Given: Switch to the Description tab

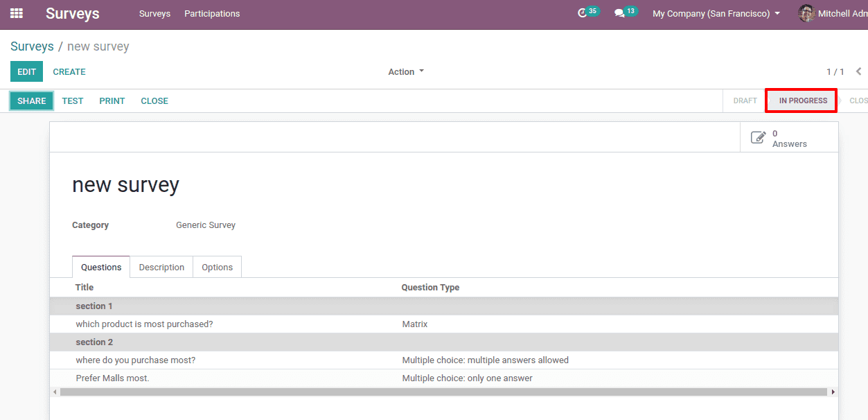Looking at the screenshot, I should (x=161, y=267).
